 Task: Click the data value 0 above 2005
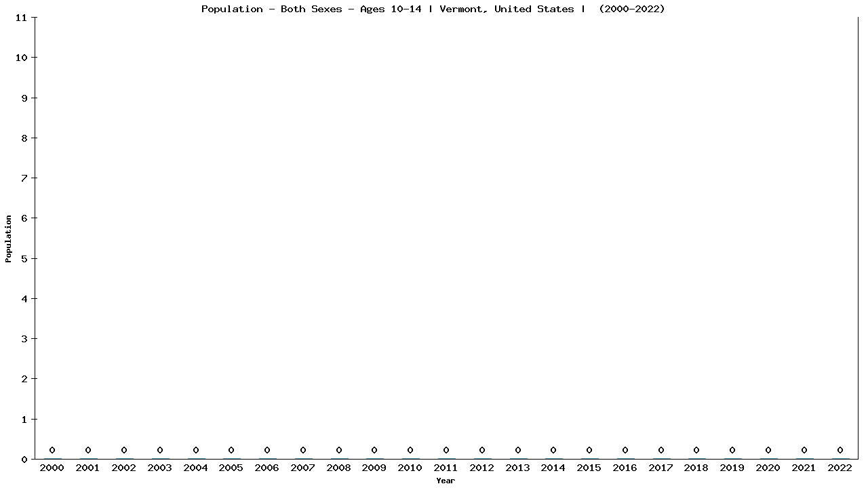pos(231,450)
